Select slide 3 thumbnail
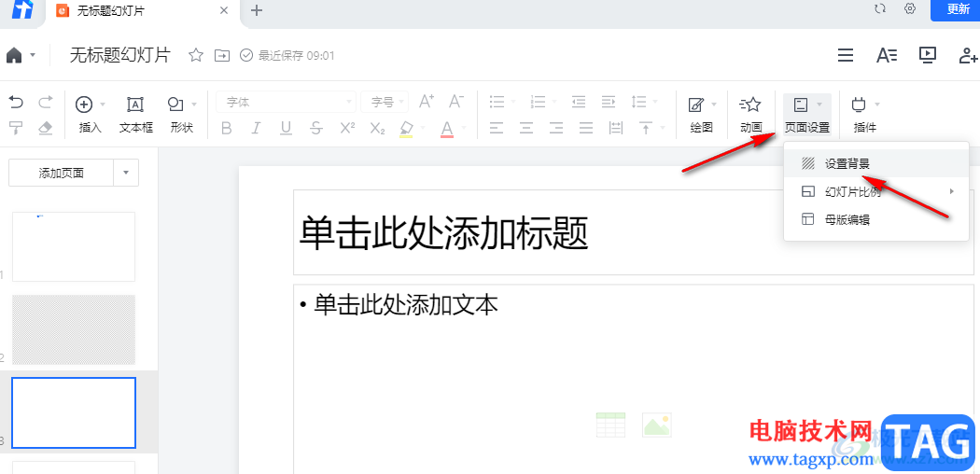This screenshot has width=980, height=474. [x=74, y=412]
